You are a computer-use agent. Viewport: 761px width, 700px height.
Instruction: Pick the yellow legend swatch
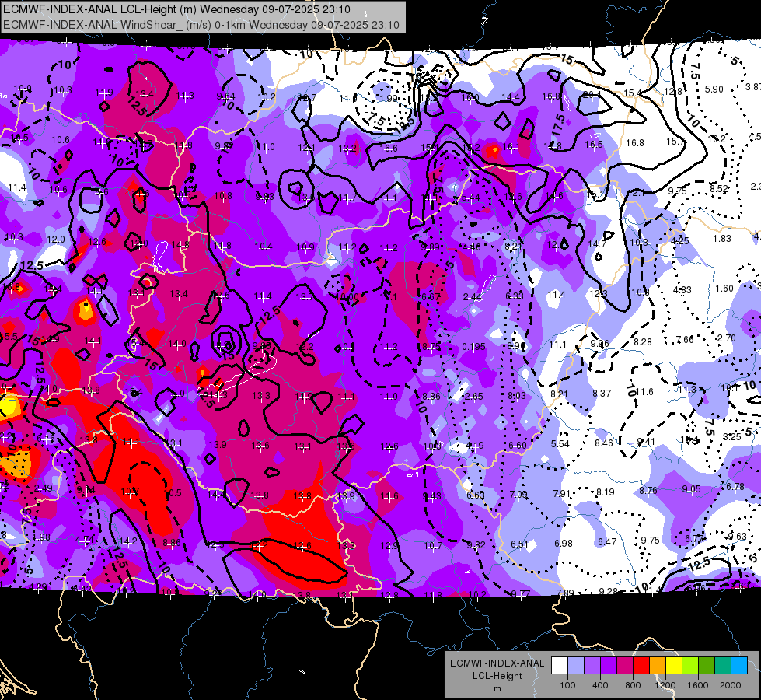pos(674,666)
